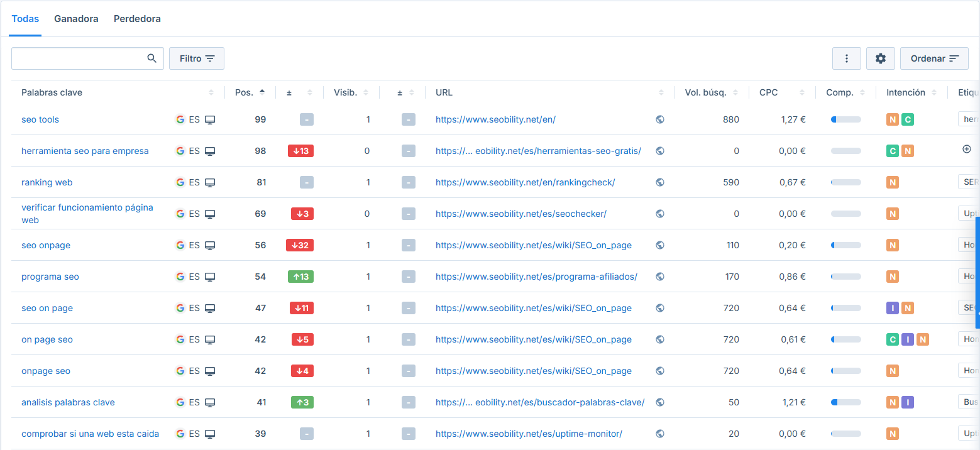Image resolution: width=980 pixels, height=450 pixels.
Task: Click desktop icon in seo tools row
Action: pyautogui.click(x=210, y=119)
